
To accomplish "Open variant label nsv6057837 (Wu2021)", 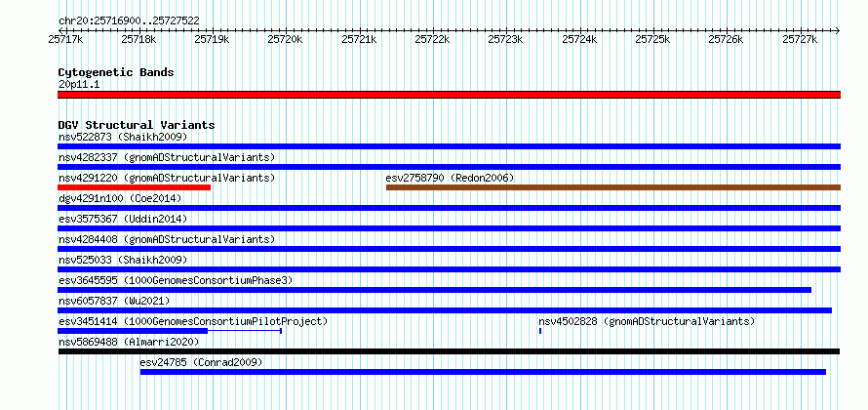I will tap(114, 301).
